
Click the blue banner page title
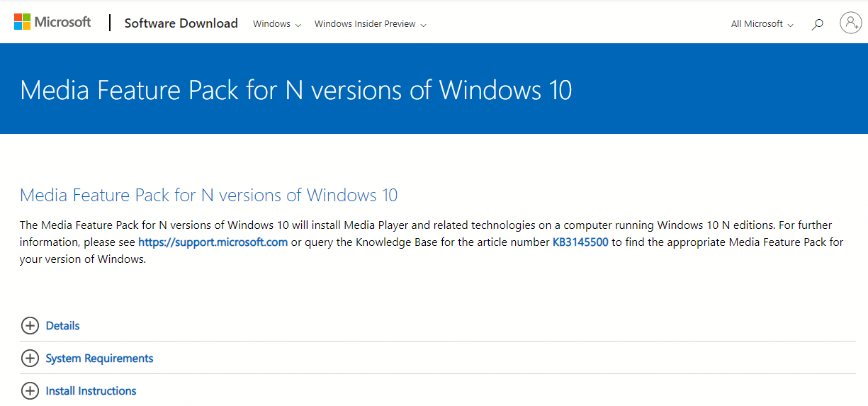(x=296, y=90)
